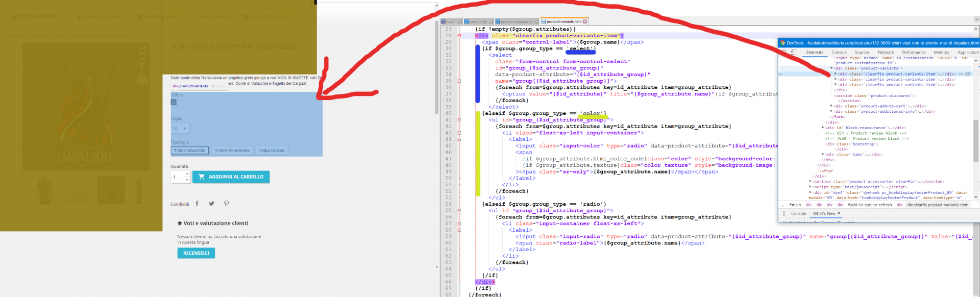Collapse fold marker at line 28
Screen dimensions: 980x297
click(459, 36)
